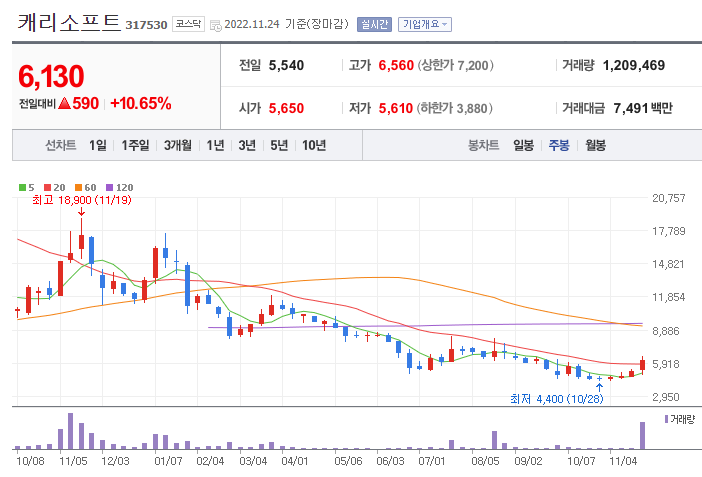The height and width of the screenshot is (477, 702).
Task: Click the 01/07 date axis label
Action: [x=168, y=461]
